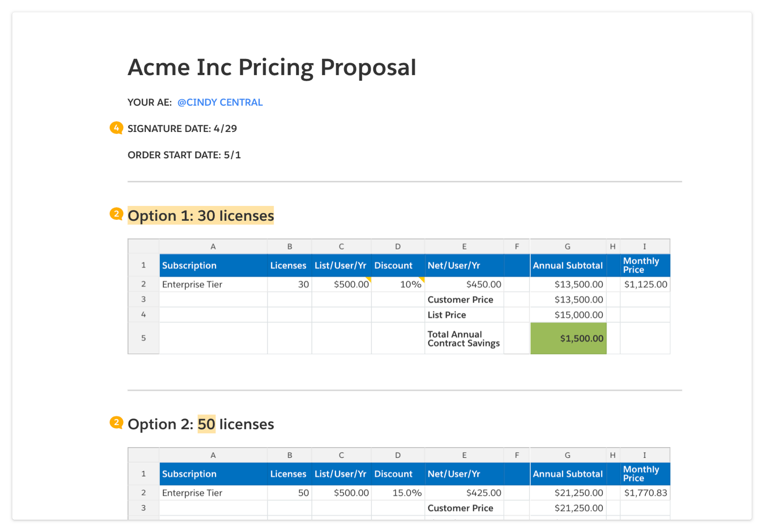764x532 pixels.
Task: Open the comment bubble beside Signature Date
Action: pyautogui.click(x=116, y=128)
